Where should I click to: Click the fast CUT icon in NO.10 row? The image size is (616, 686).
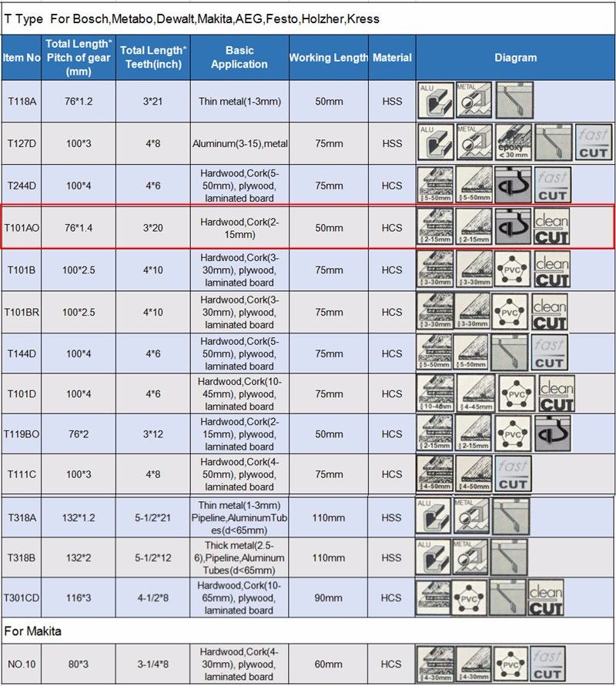547,664
